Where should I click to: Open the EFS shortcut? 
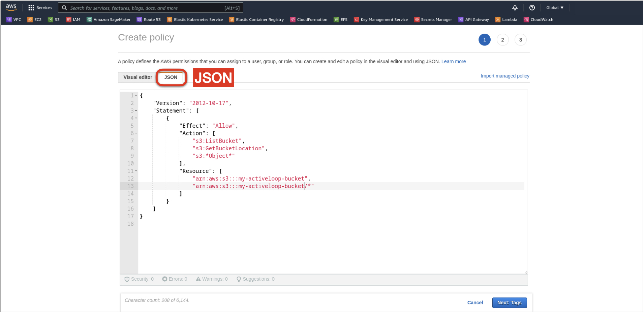[x=340, y=20]
